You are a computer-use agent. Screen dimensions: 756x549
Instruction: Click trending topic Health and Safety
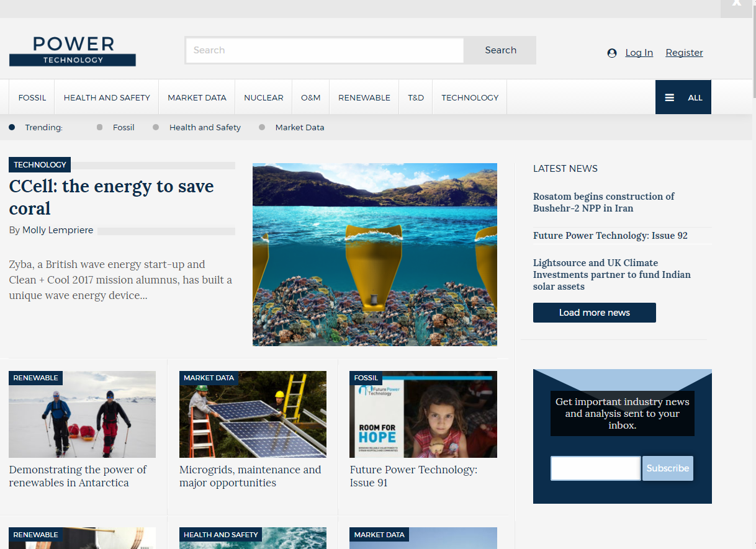205,127
